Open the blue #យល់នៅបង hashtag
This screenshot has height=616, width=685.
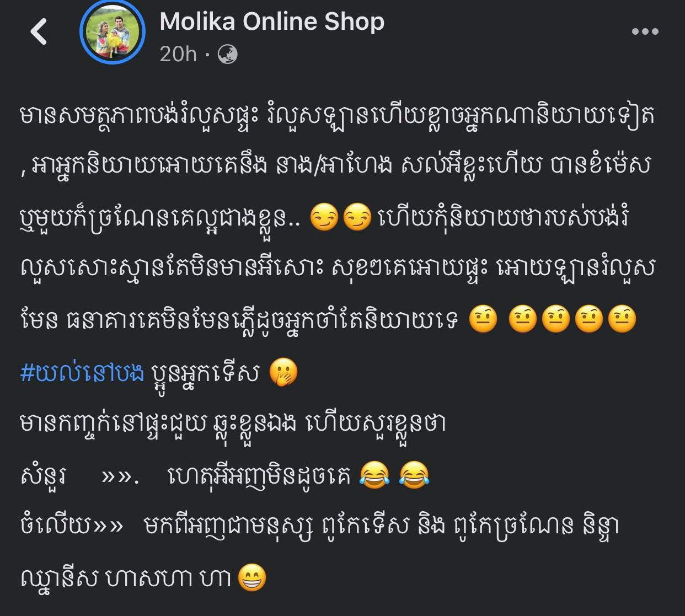point(82,373)
